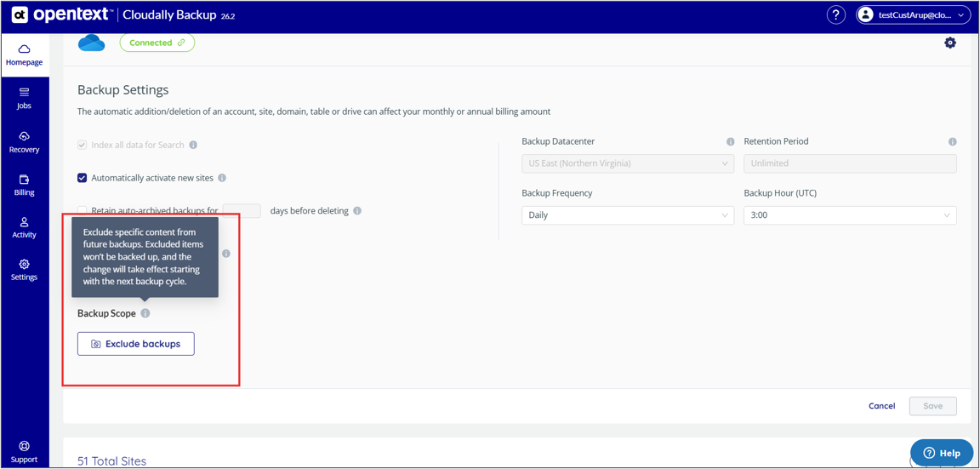Click the Retention Period Unlimited field
This screenshot has width=980, height=469.
(850, 163)
